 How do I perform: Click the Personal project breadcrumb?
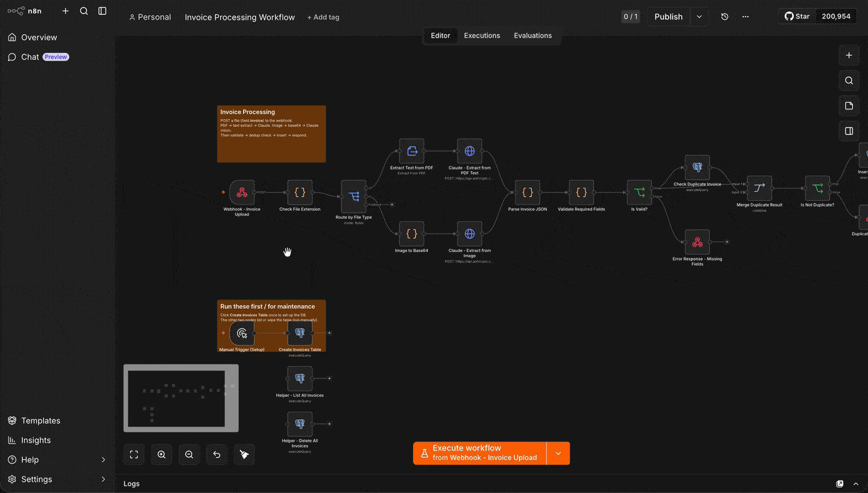pyautogui.click(x=150, y=17)
